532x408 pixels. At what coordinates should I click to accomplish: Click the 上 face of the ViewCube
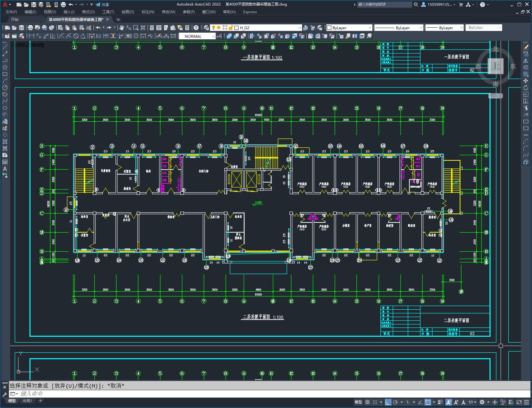pos(495,66)
